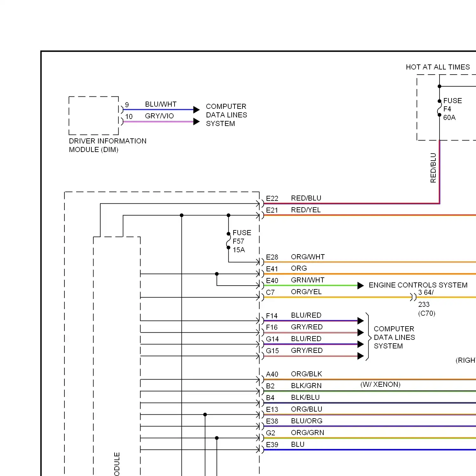Select pin label G2
The height and width of the screenshot is (476, 476).
(270, 433)
